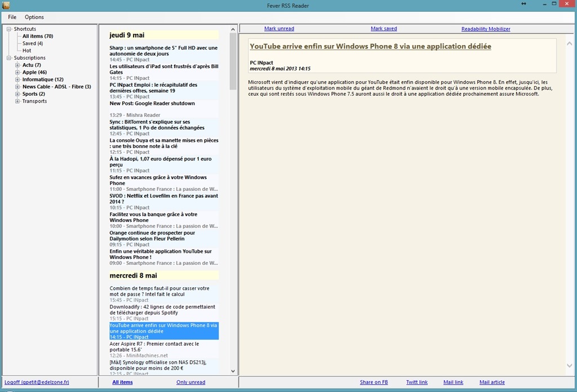Click reading pane scroll up arrow
The image size is (577, 392).
click(569, 43)
